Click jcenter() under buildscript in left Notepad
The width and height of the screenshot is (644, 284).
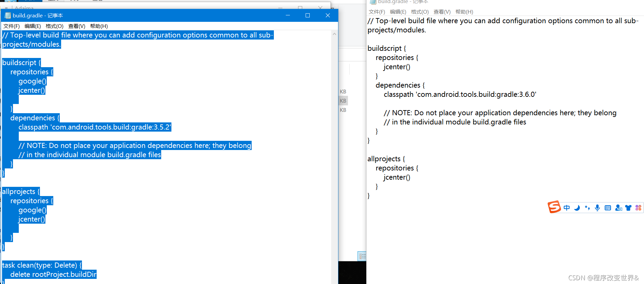point(32,90)
